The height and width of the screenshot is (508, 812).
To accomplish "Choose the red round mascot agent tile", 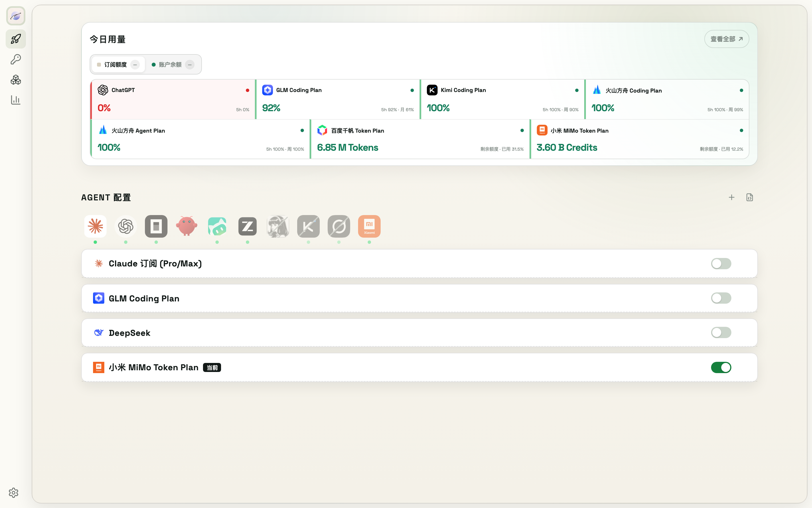I will [187, 226].
